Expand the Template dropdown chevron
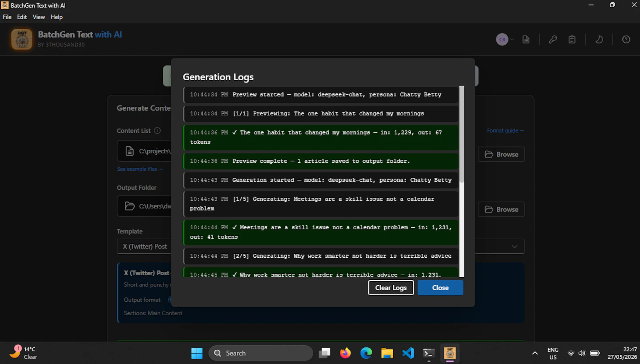 pos(514,247)
